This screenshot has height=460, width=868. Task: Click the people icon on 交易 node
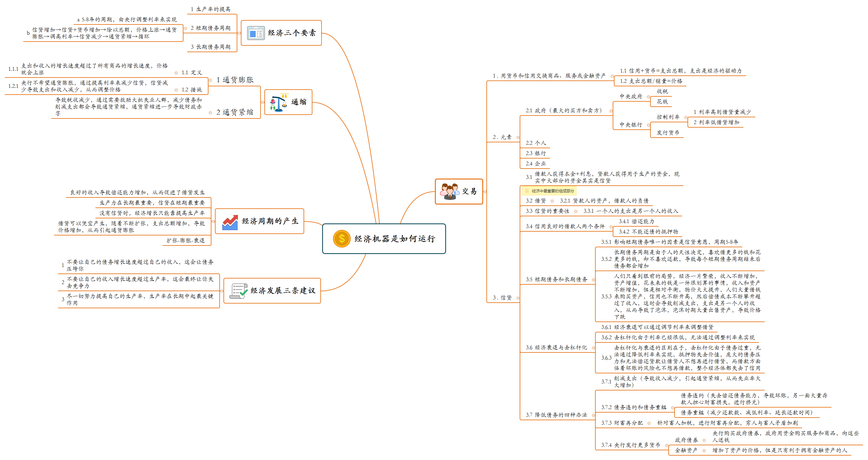[x=450, y=192]
